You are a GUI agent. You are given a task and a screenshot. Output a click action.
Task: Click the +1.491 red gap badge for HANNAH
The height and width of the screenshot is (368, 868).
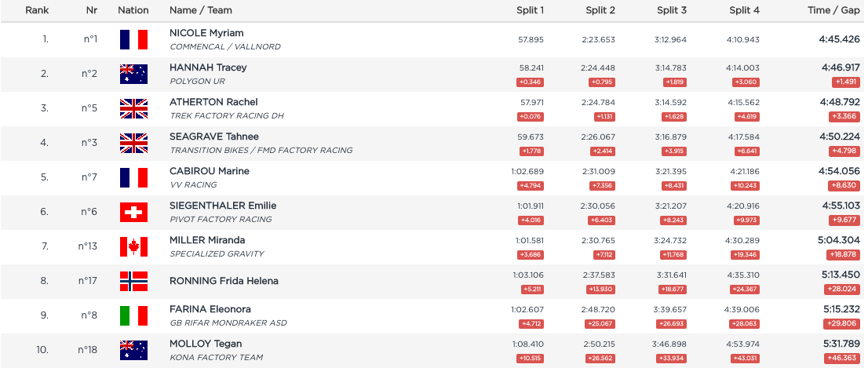pyautogui.click(x=845, y=82)
